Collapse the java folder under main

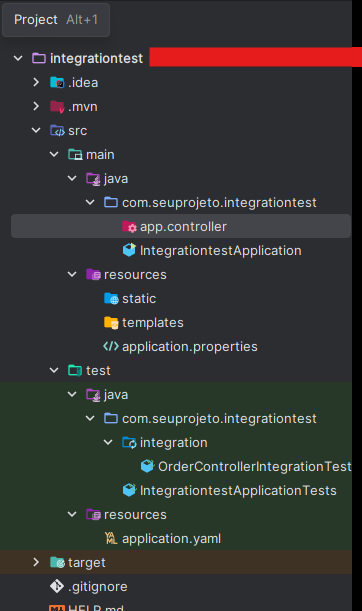click(72, 178)
